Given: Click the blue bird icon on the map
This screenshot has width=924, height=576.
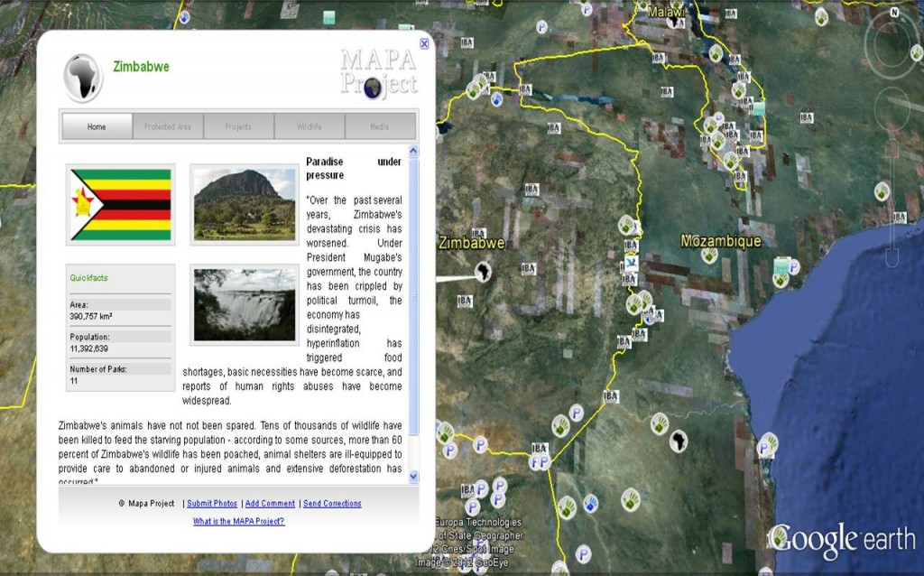Looking at the screenshot, I should click(x=631, y=263).
